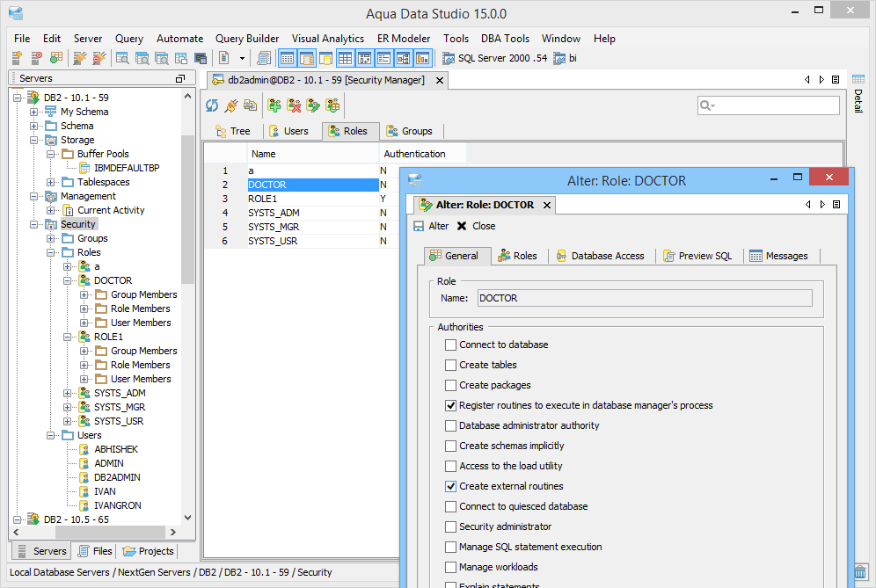The width and height of the screenshot is (876, 588).
Task: Collapse the DOCTOR role tree node
Action: coord(67,281)
